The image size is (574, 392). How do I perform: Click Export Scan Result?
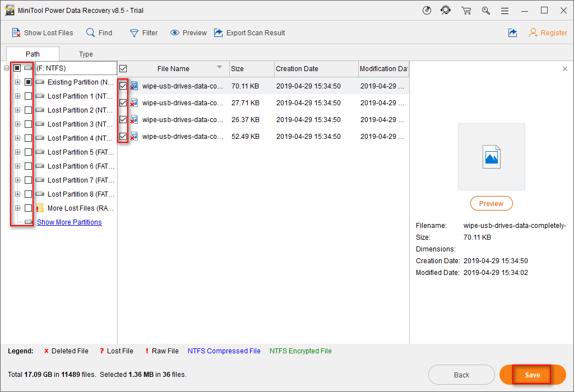point(249,33)
